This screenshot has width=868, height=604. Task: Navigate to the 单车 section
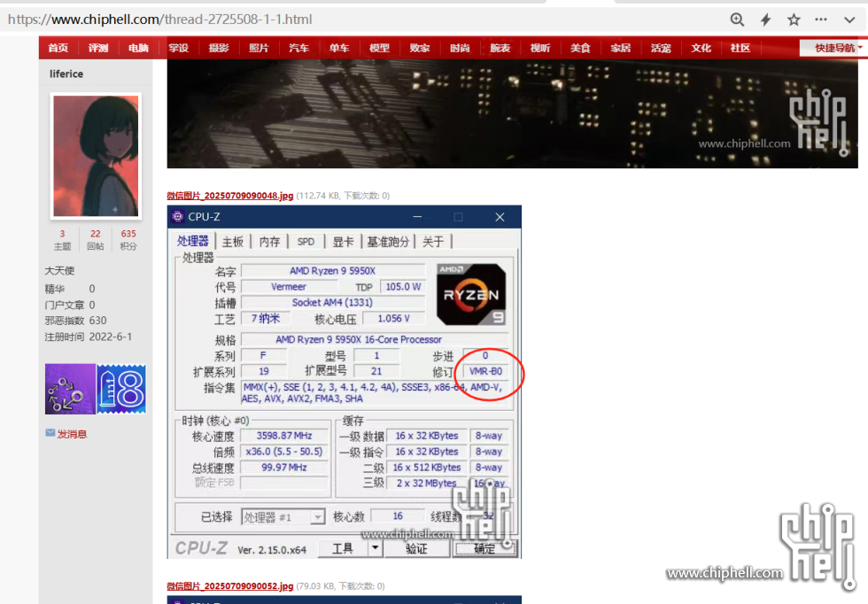pyautogui.click(x=338, y=48)
